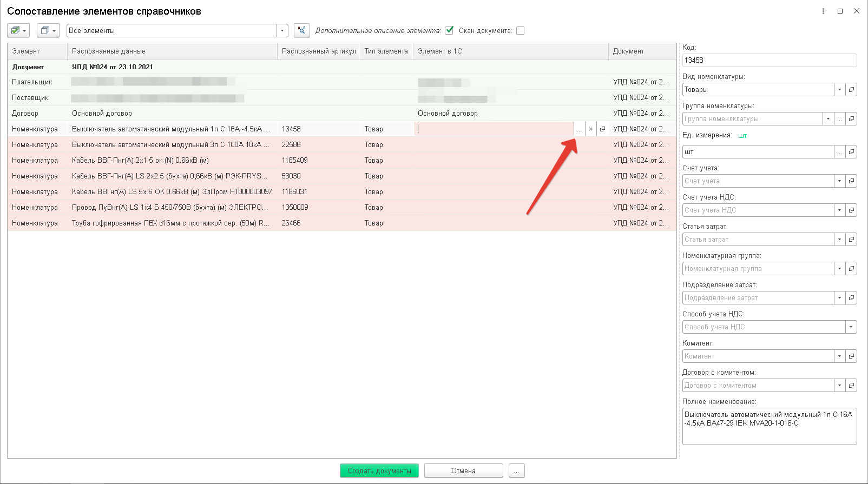Click into the Счет учета input field
Viewport: 868px width, 484px height.
pos(758,181)
